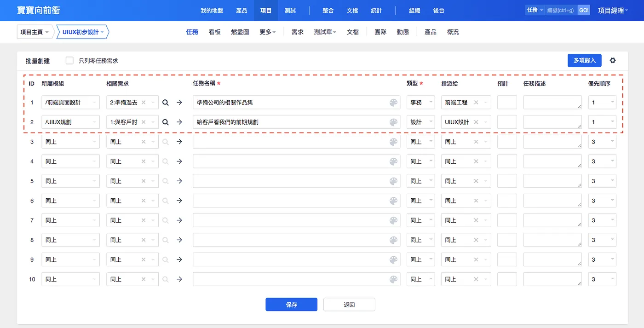
Task: Open 組織 in top navigation
Action: pos(414,11)
